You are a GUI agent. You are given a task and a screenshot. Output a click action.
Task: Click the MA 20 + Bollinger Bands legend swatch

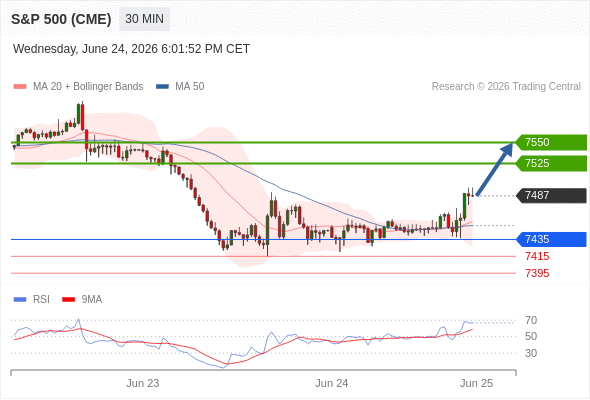point(20,87)
